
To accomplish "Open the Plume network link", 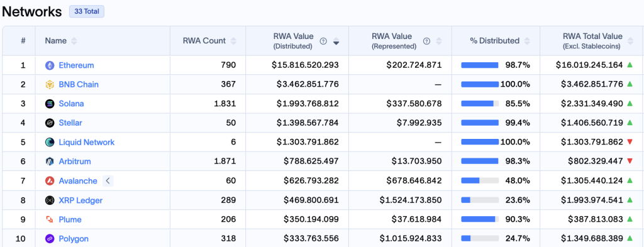I will point(70,219).
